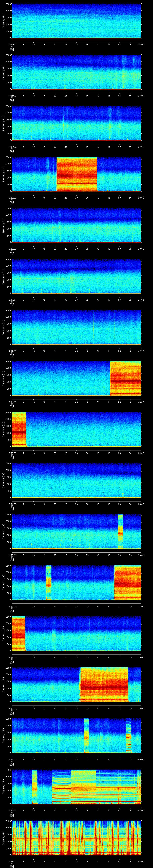
Task: Click wide red burst ending the 9:36 spectrogram
Action: click(x=127, y=582)
